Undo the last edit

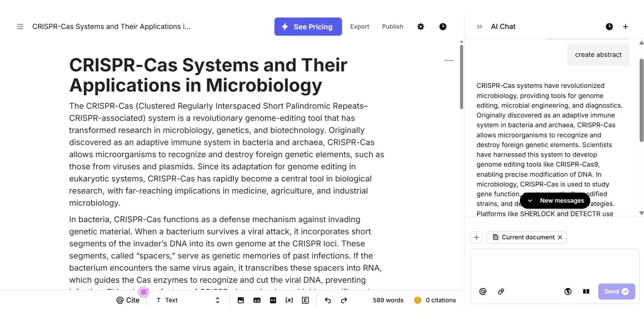(x=328, y=300)
